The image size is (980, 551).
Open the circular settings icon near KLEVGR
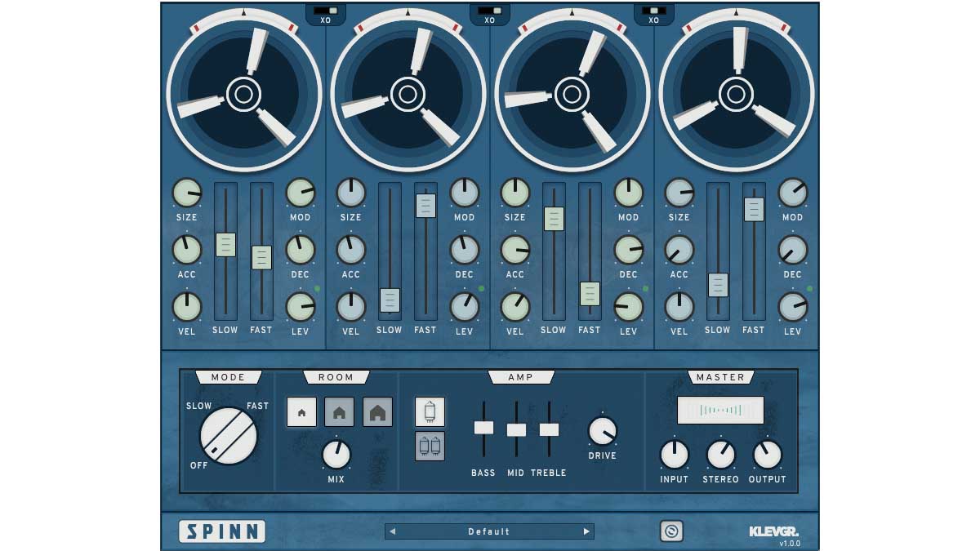[671, 531]
